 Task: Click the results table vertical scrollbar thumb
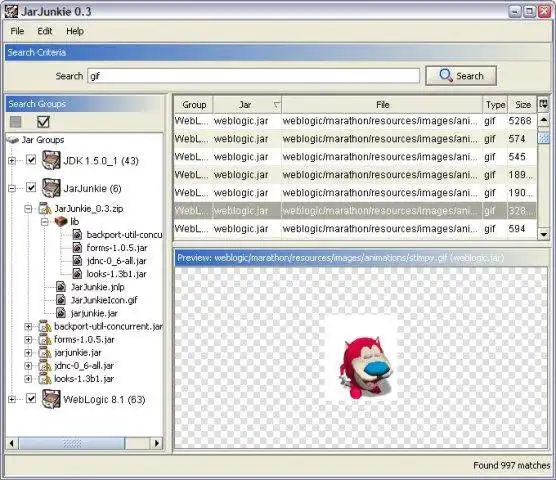tap(543, 138)
